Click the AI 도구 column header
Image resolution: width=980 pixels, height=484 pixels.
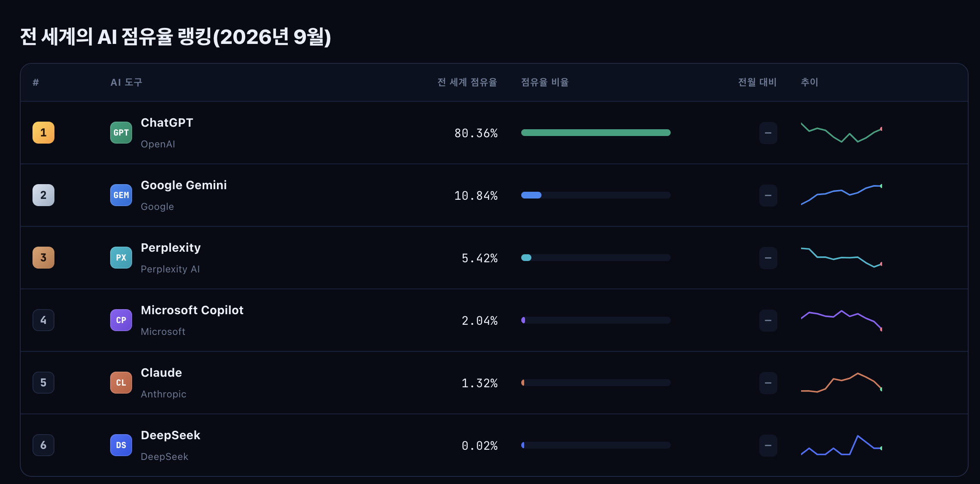126,82
